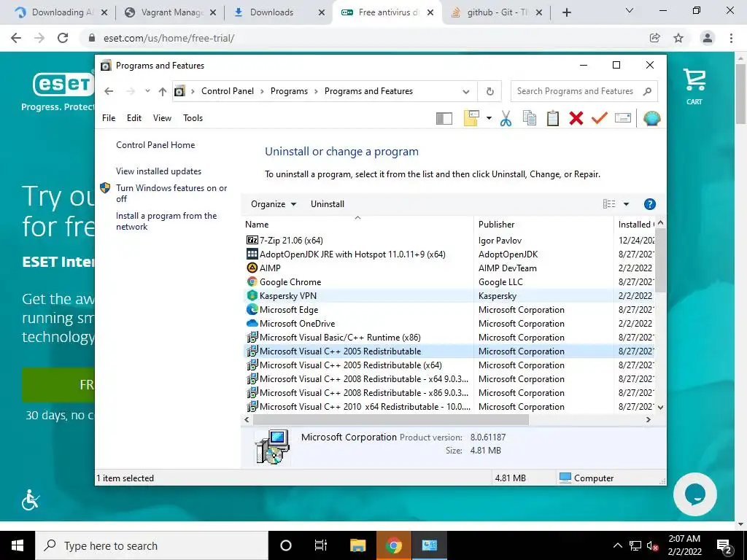Click the view options list icon
This screenshot has width=747, height=560.
click(x=609, y=204)
